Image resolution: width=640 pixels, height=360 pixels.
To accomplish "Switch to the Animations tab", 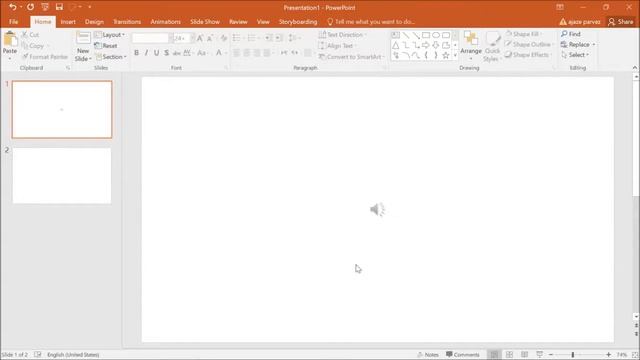I will pos(165,22).
